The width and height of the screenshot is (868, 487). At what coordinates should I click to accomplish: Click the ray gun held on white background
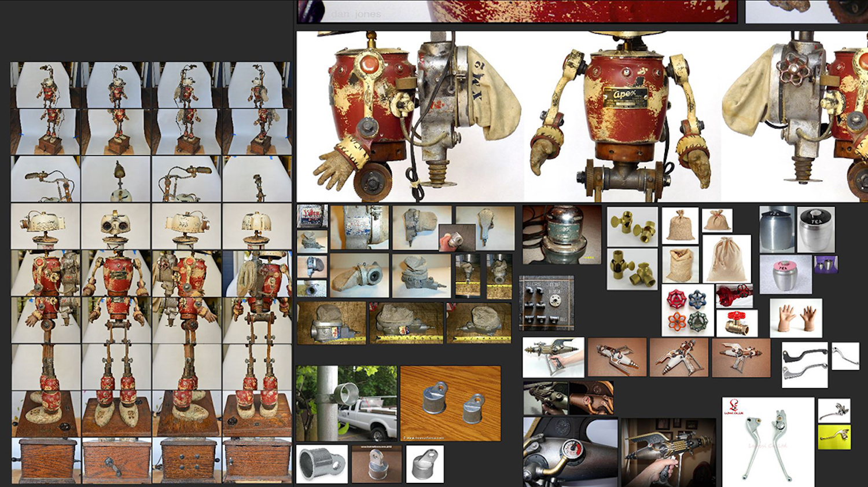tap(553, 357)
